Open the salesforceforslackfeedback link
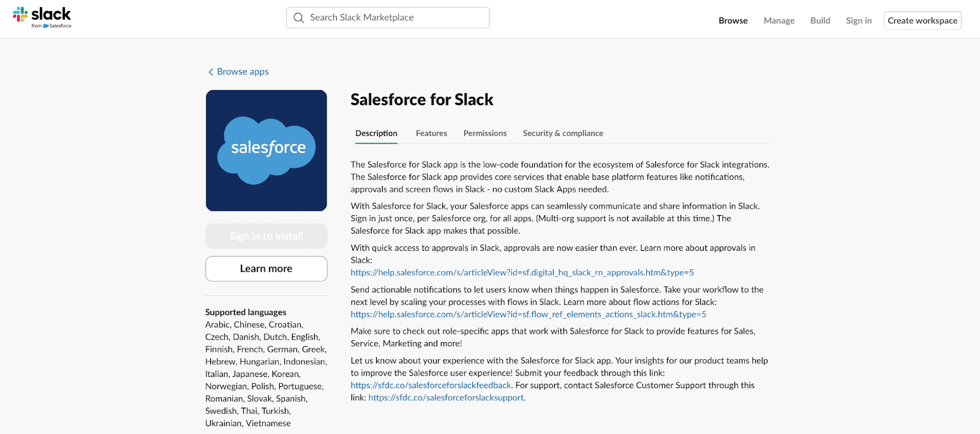 coord(431,385)
